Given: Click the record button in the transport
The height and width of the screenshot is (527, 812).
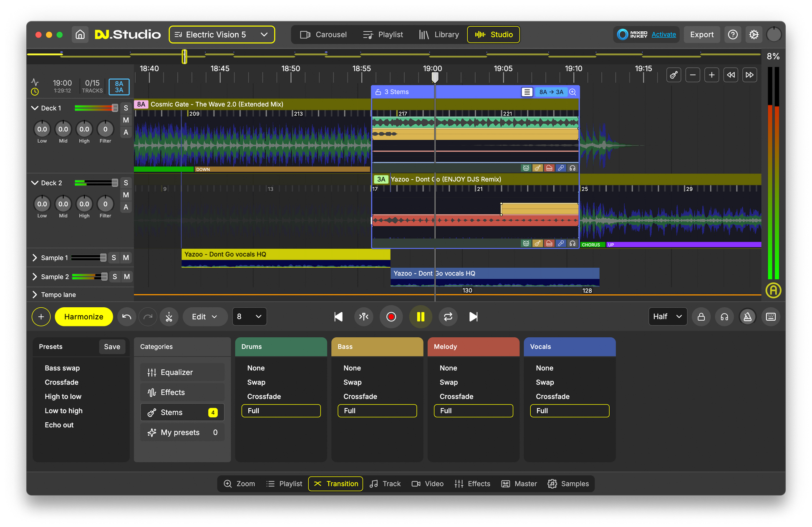Looking at the screenshot, I should 391,317.
